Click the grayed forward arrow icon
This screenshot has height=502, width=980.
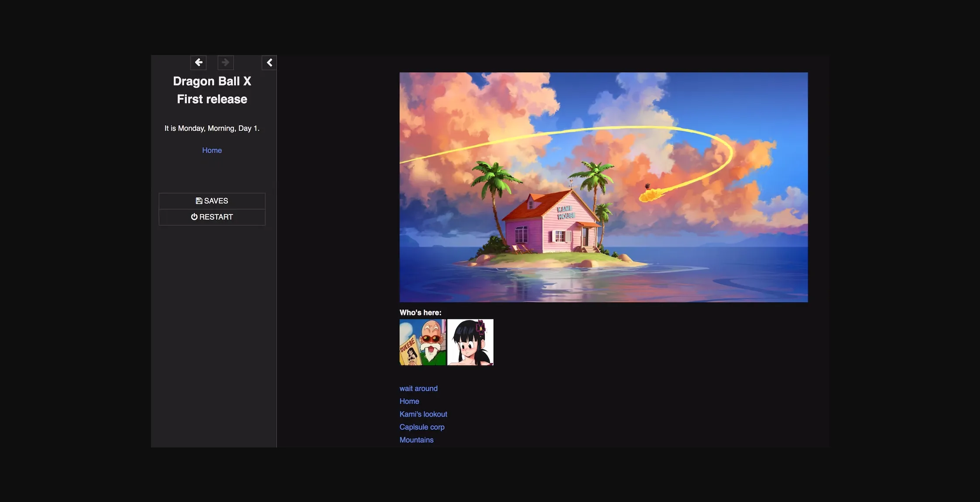[x=225, y=62]
